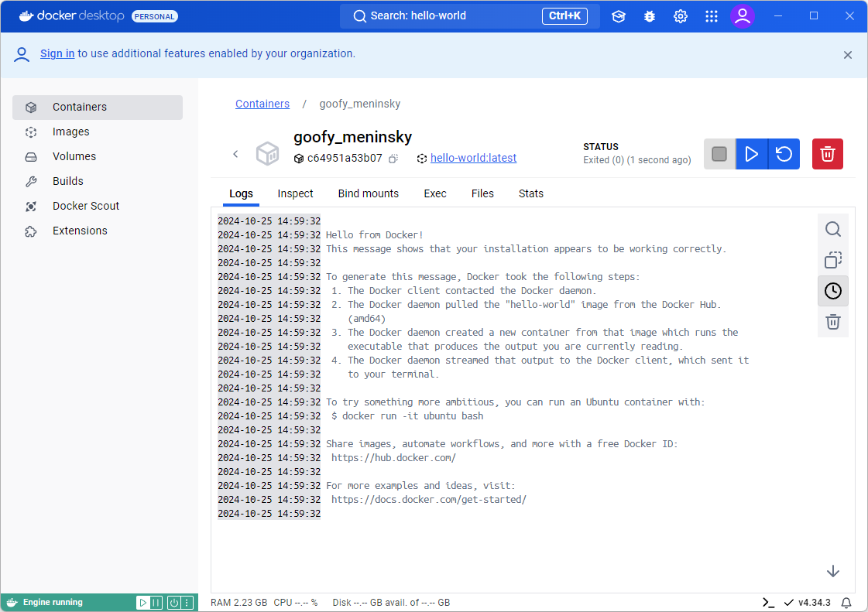Open the Learning Center graduation cap icon
The width and height of the screenshot is (868, 612).
pos(619,16)
